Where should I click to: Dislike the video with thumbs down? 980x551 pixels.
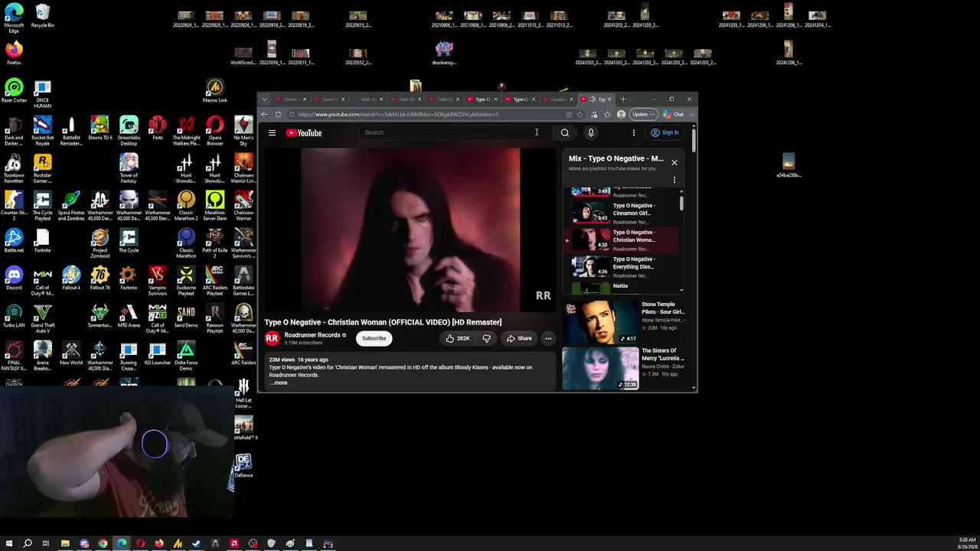[486, 338]
